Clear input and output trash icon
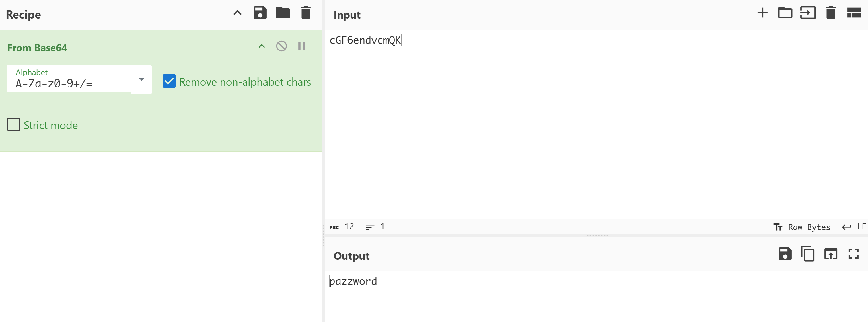The height and width of the screenshot is (322, 868). point(831,13)
